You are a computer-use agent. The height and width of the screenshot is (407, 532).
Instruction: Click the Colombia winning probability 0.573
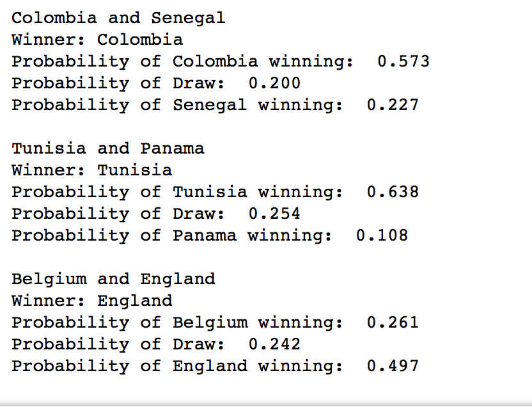point(403,61)
